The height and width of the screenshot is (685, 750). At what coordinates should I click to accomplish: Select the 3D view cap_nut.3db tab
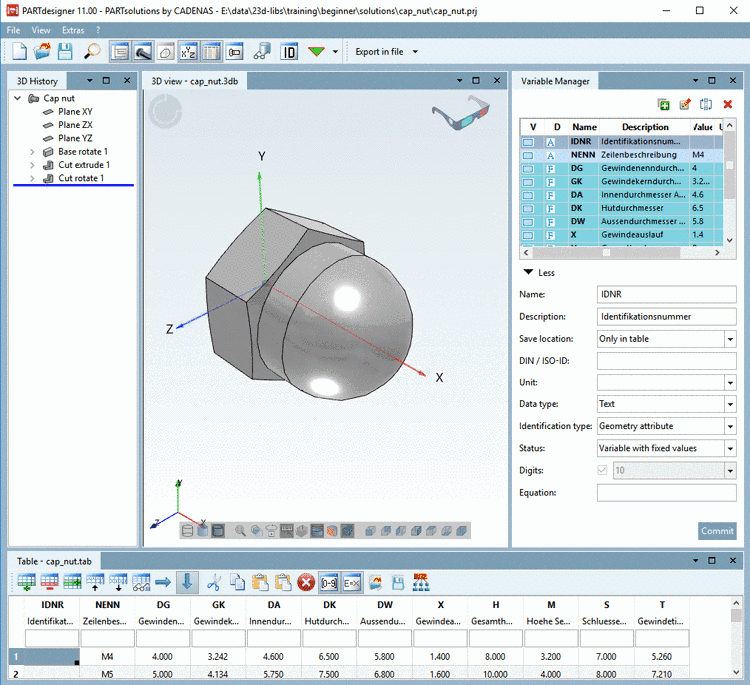(193, 80)
